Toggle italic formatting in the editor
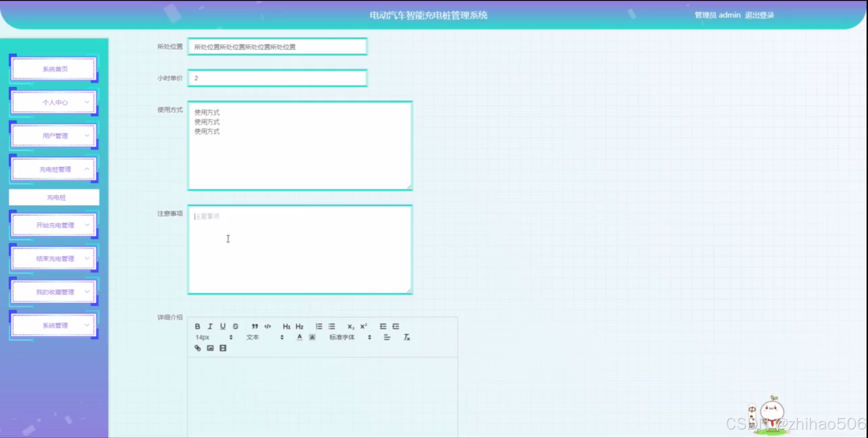This screenshot has height=438, width=868. (x=210, y=326)
